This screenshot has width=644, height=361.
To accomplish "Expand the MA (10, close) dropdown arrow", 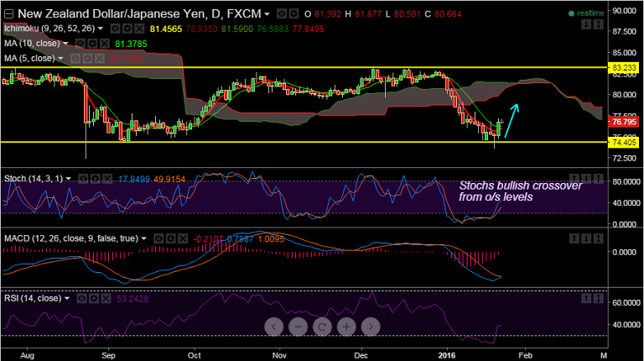I will point(65,44).
